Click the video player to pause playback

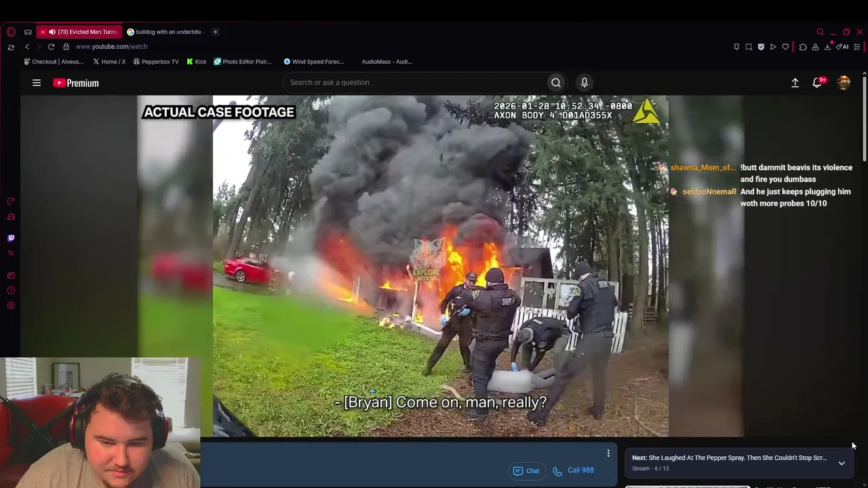click(x=440, y=266)
